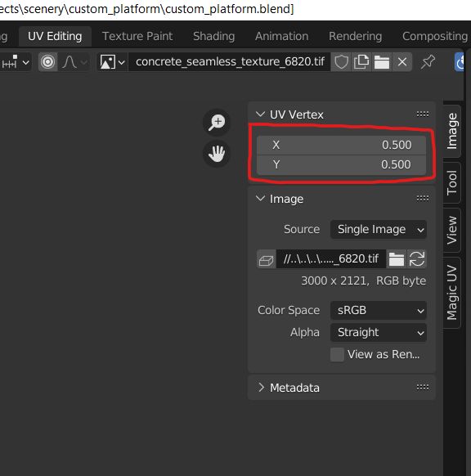Open the Source Single Image dropdown
471x476 pixels.
tap(379, 230)
